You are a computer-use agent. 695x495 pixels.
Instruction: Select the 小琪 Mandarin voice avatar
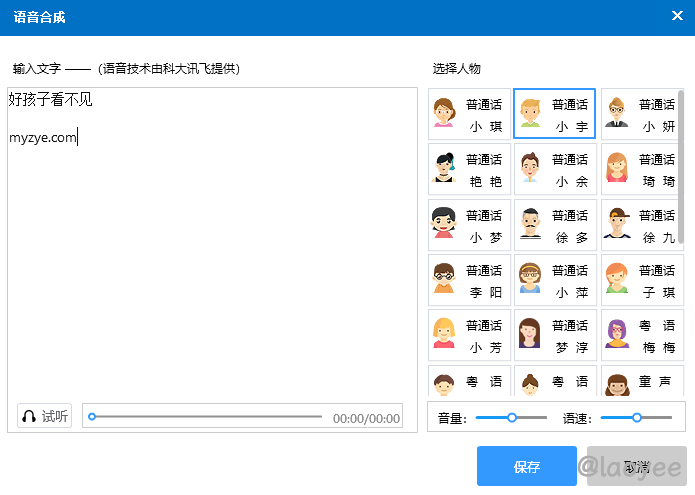tap(469, 115)
